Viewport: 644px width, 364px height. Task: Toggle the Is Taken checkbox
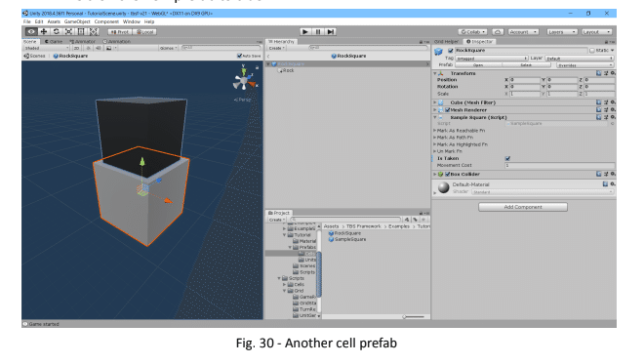(x=507, y=158)
